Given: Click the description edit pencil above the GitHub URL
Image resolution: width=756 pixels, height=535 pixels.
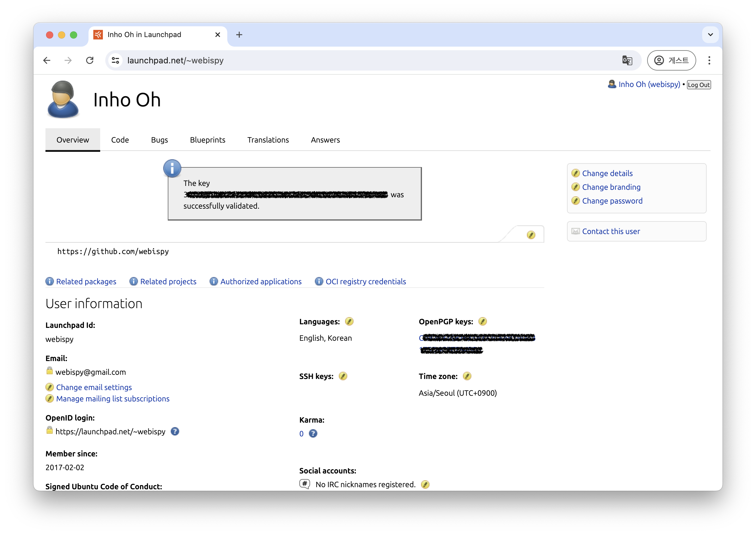Looking at the screenshot, I should (x=531, y=235).
